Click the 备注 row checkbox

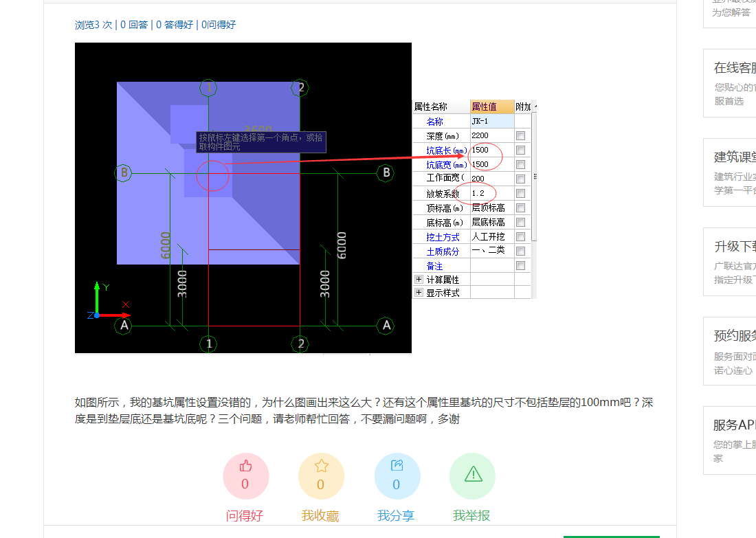(521, 266)
